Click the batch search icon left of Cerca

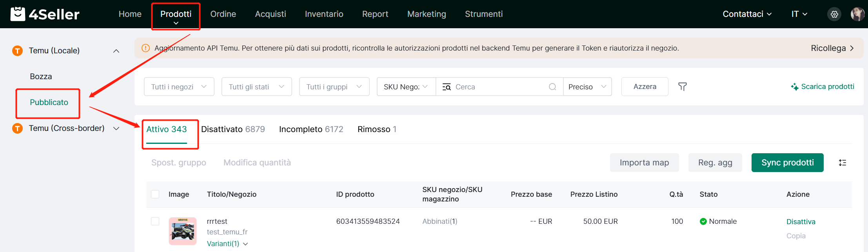coord(447,87)
